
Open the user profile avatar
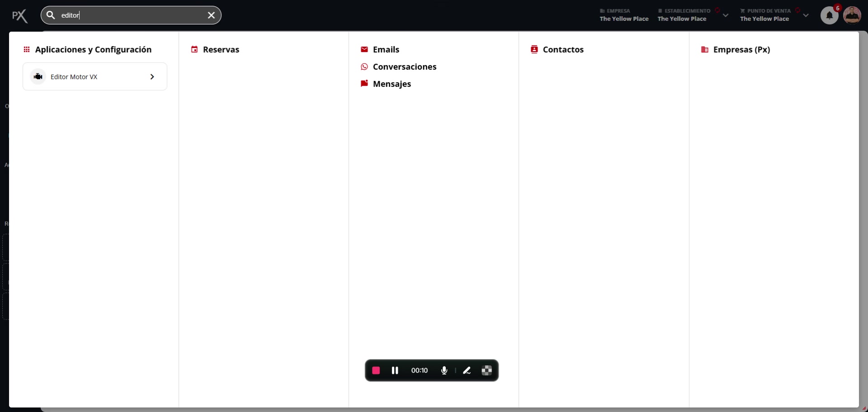852,15
